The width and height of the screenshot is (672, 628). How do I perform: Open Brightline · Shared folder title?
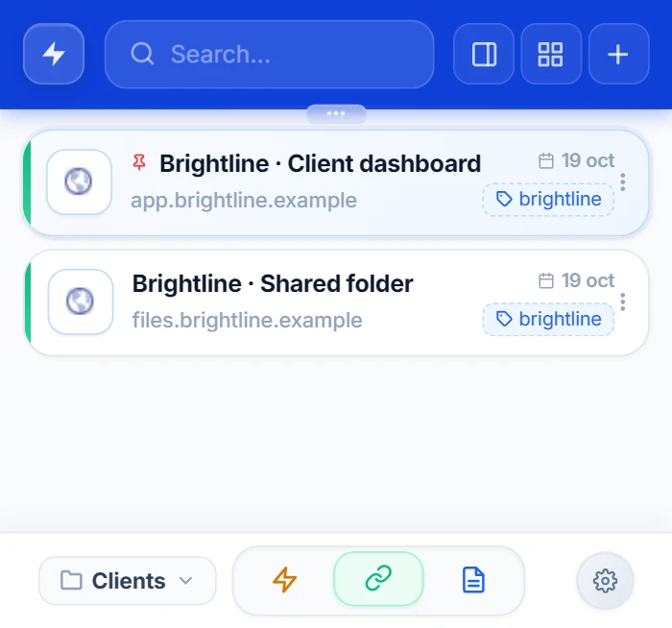click(x=273, y=284)
